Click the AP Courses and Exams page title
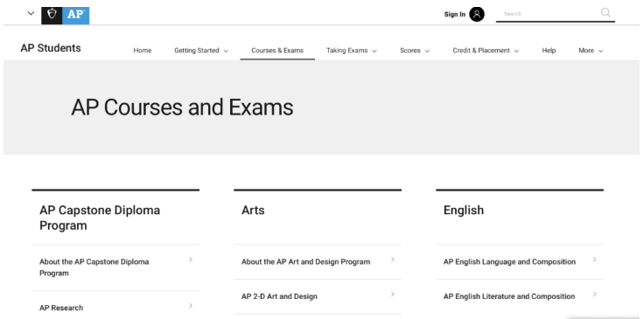The height and width of the screenshot is (319, 644). [182, 107]
